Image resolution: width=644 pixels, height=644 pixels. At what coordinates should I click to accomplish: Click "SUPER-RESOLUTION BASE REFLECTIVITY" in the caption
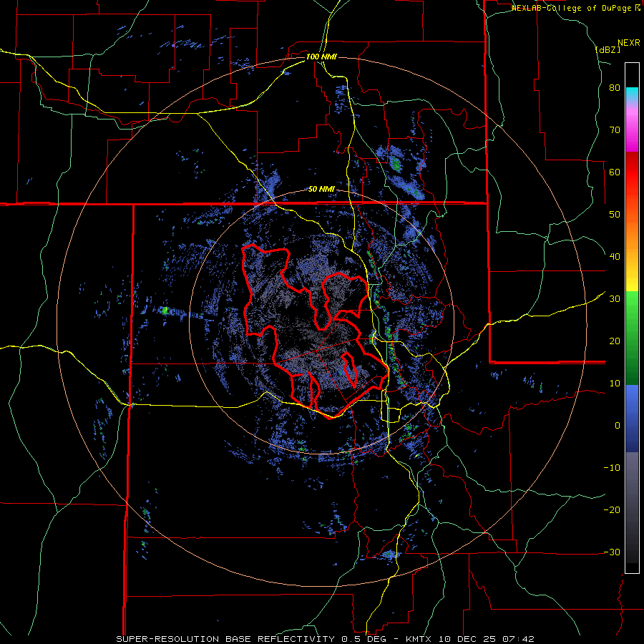pyautogui.click(x=225, y=639)
